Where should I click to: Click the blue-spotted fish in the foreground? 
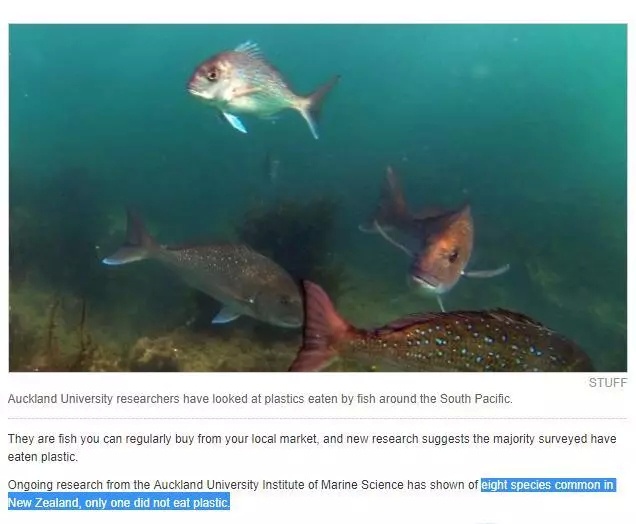point(442,333)
